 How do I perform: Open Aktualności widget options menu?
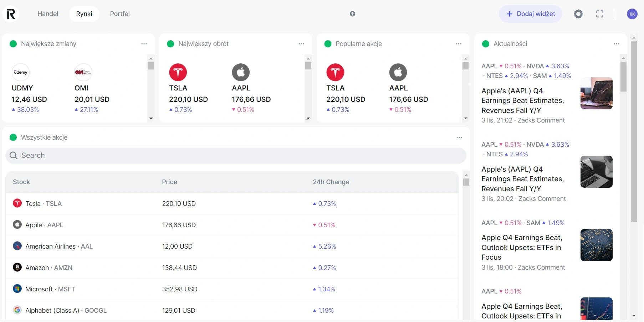617,44
